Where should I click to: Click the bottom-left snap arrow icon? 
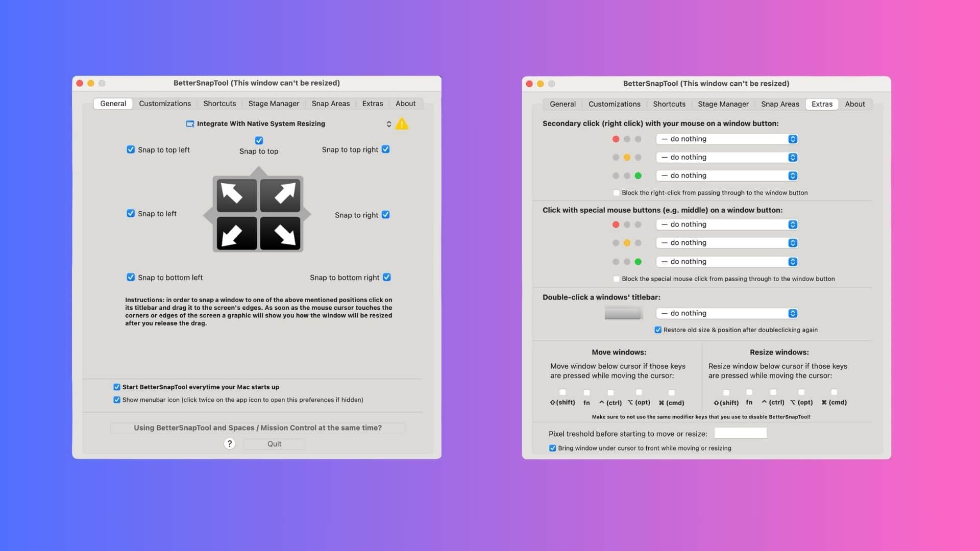[x=236, y=234]
